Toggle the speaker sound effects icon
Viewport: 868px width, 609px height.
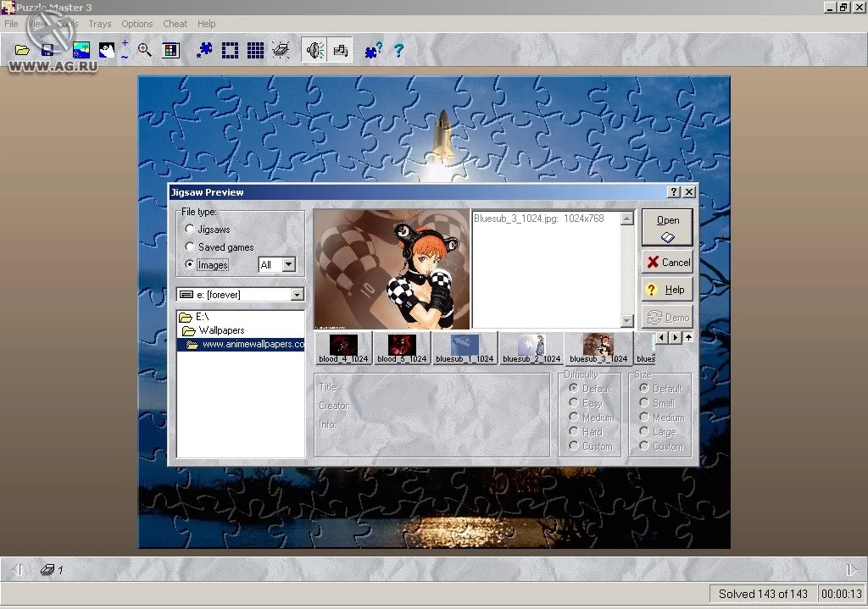(x=314, y=50)
